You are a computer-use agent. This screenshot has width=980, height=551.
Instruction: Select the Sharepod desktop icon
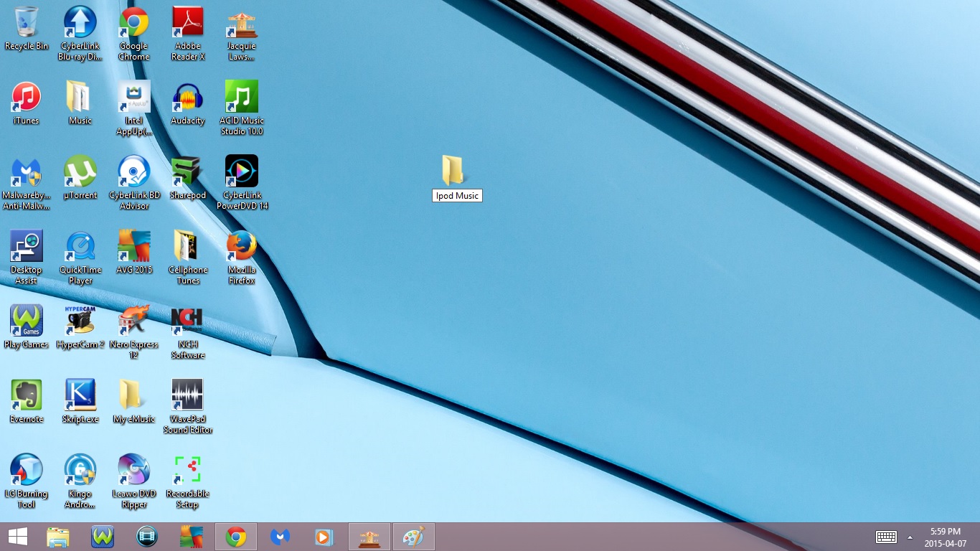click(188, 178)
